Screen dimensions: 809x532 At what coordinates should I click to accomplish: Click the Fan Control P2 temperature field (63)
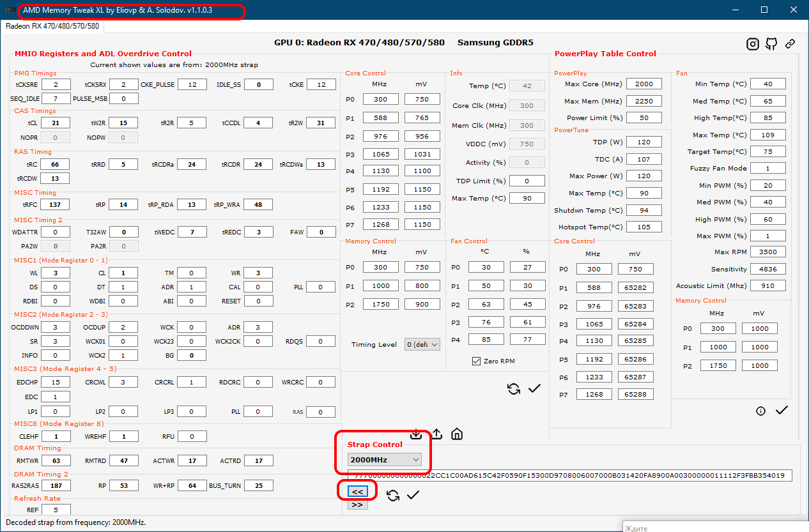[x=486, y=303]
